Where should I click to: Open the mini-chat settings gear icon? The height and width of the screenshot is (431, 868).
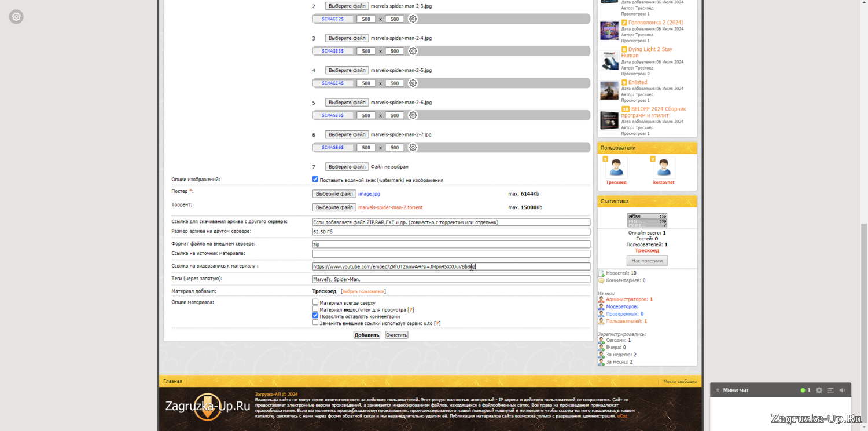(x=819, y=390)
